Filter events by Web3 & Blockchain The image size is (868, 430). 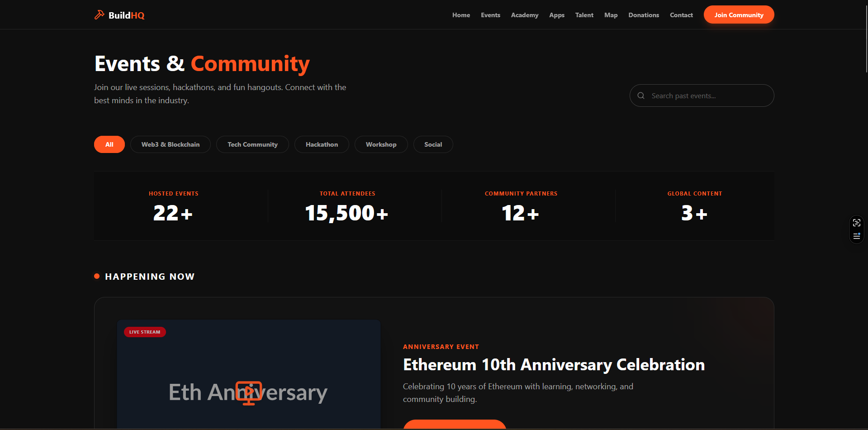(170, 144)
